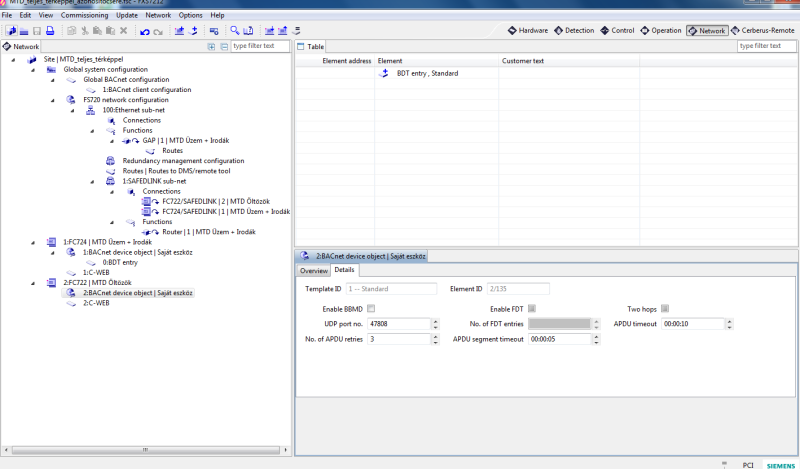This screenshot has width=800, height=469.
Task: Expand all tree nodes with plus icon
Action: [211, 47]
